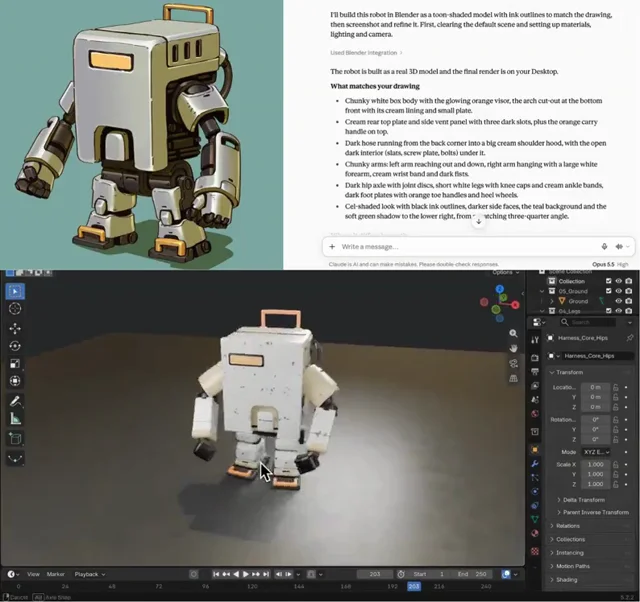Expand the Delta Transform subpanel
This screenshot has height=602, width=640.
[581, 500]
